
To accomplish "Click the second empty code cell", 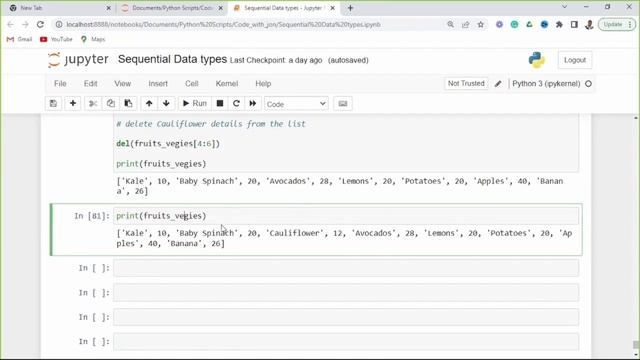I will pos(346,293).
